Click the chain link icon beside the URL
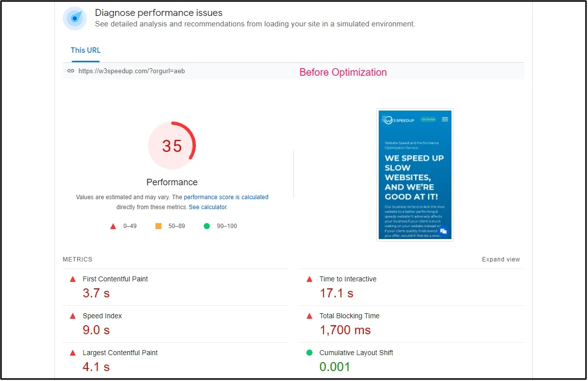This screenshot has width=588, height=381. [71, 71]
